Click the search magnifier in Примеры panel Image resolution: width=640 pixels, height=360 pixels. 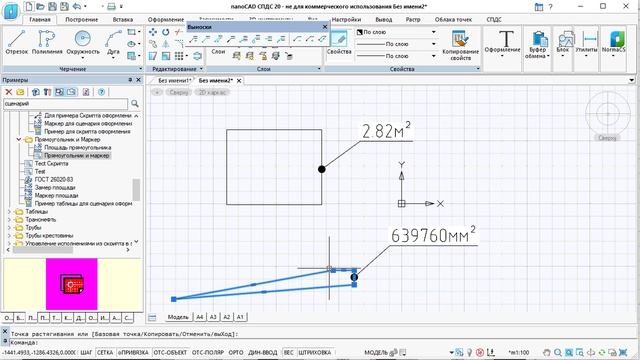(135, 104)
